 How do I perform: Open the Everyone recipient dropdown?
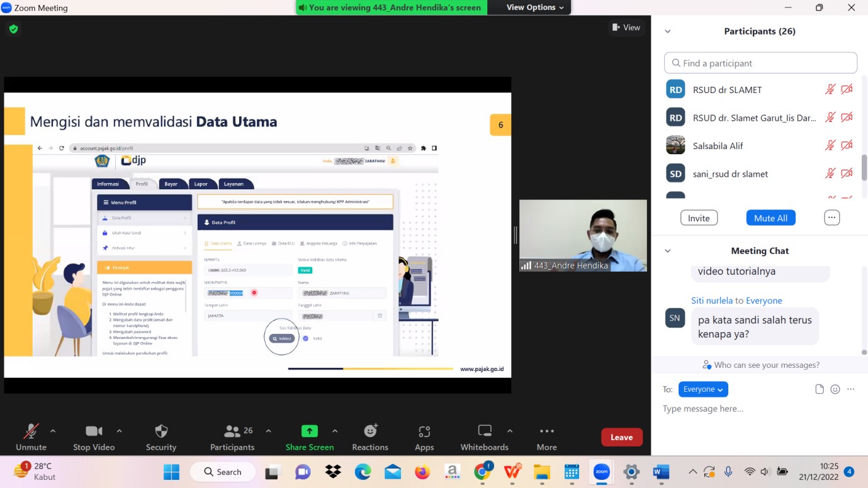tap(702, 389)
